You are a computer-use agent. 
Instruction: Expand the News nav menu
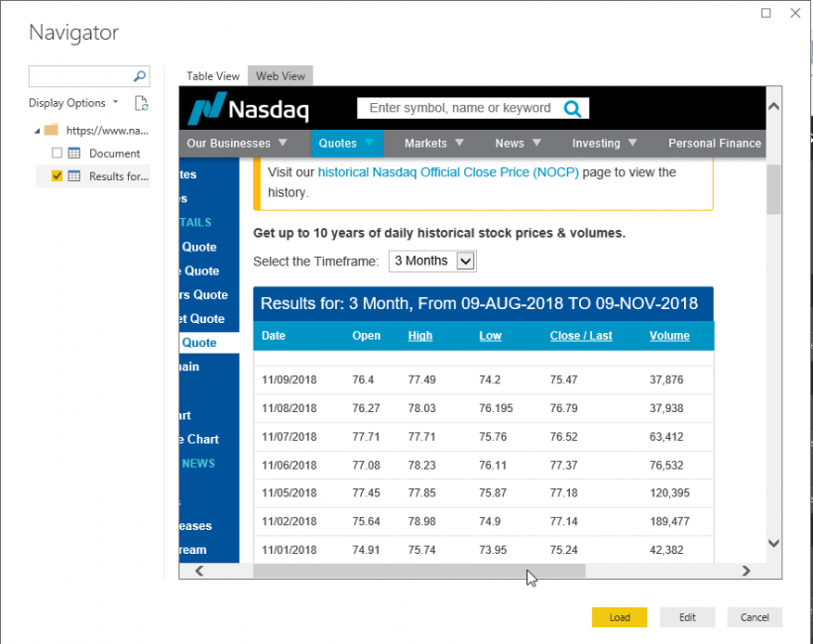pos(518,143)
